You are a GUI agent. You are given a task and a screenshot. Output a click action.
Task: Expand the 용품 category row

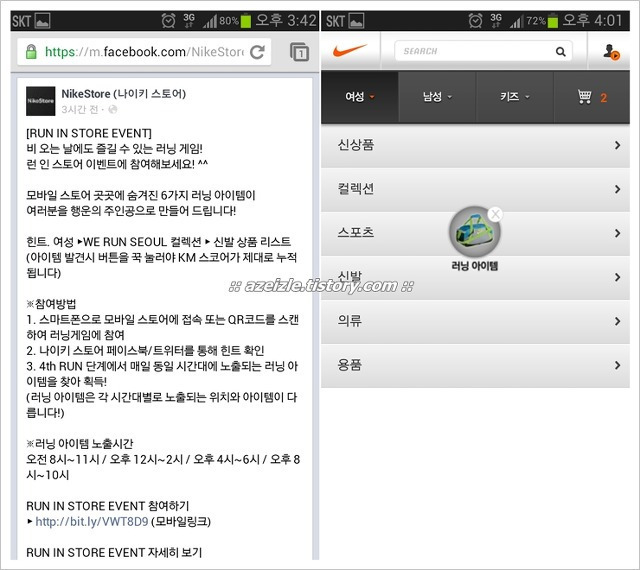coord(475,365)
